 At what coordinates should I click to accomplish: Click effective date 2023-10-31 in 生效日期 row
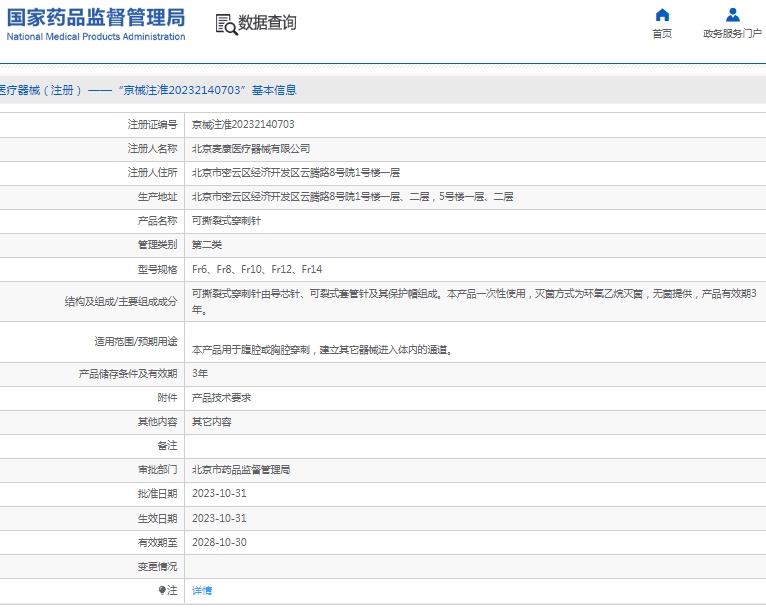219,518
